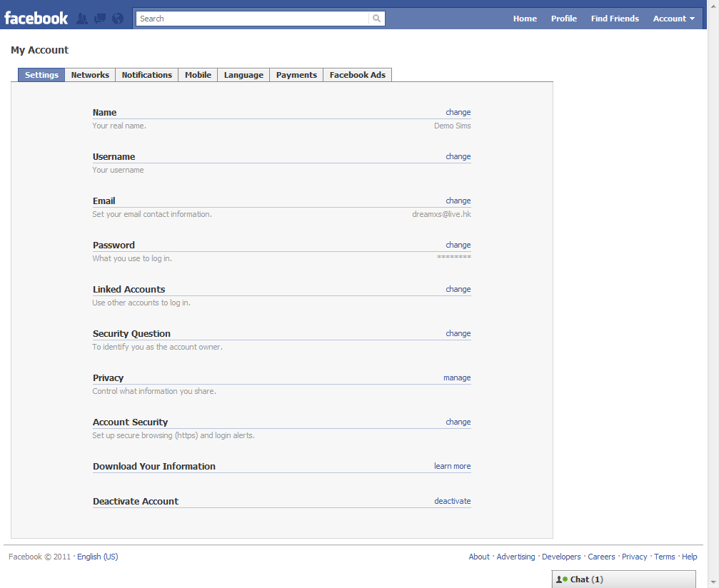Click change link for Account Security

click(458, 422)
